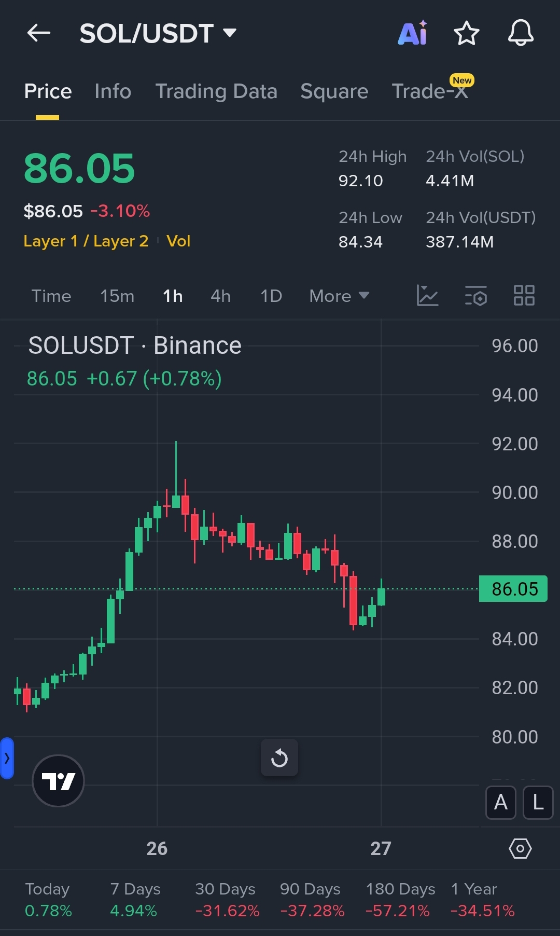Open the Trade-X tab

(430, 91)
